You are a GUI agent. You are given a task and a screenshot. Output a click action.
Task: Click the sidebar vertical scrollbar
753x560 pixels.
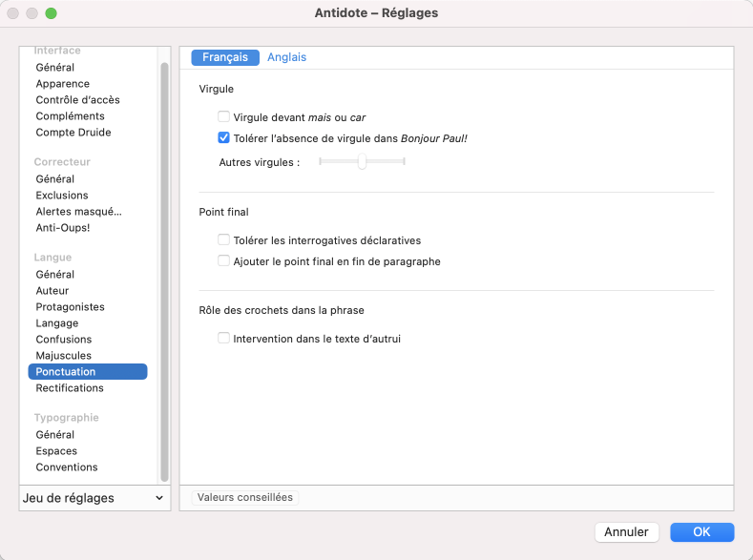point(164,267)
